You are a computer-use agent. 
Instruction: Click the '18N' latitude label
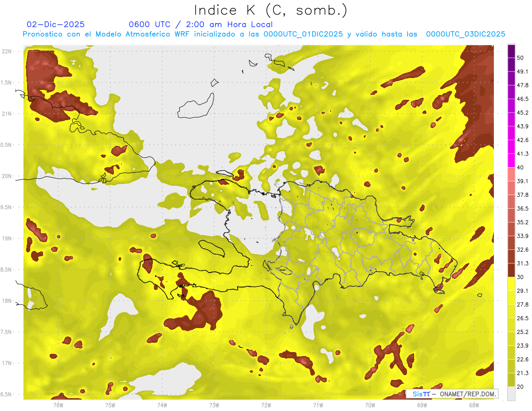point(6,301)
